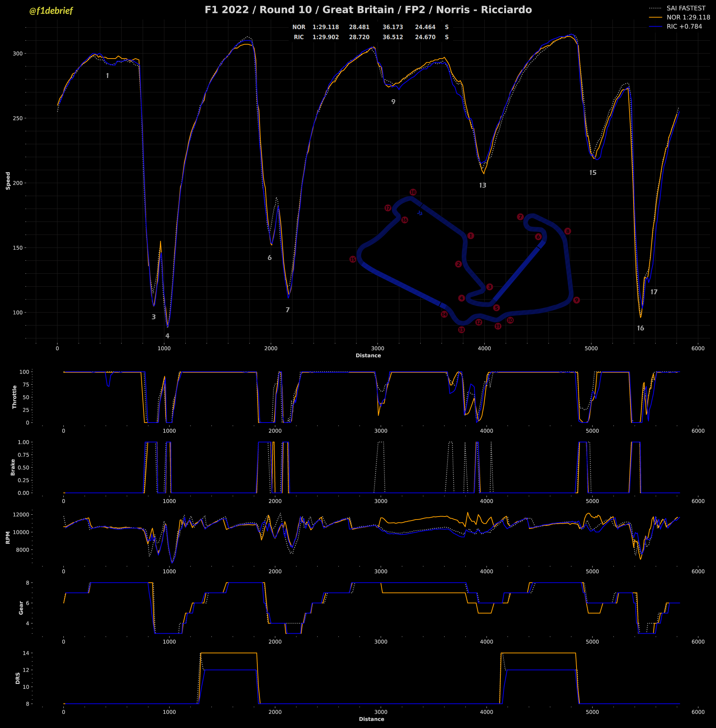The width and height of the screenshot is (716, 728).
Task: Select turn 1 red circle on track map
Action: coord(471,236)
